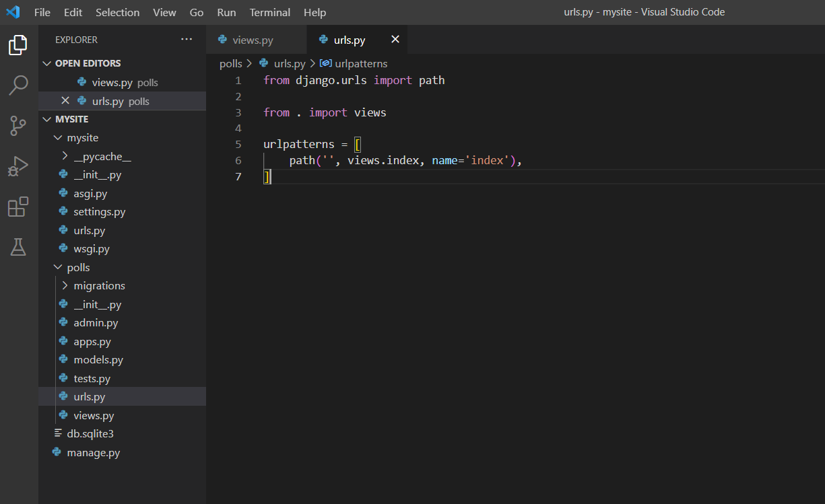The height and width of the screenshot is (504, 825).
Task: Click line number 1 in gutter
Action: (x=238, y=80)
